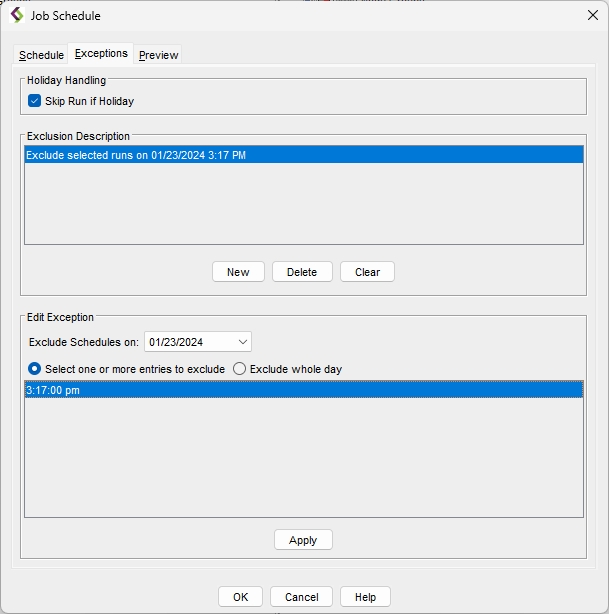Image resolution: width=609 pixels, height=614 pixels.
Task: Apply the edited exception
Action: click(x=303, y=540)
